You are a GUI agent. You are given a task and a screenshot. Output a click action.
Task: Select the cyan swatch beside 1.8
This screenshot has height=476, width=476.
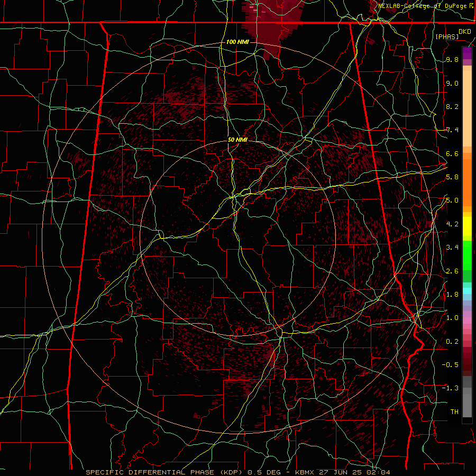click(468, 290)
